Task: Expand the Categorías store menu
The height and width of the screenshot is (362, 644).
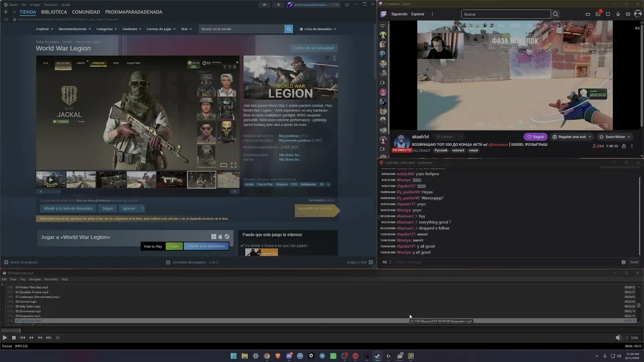Action: 107,29
